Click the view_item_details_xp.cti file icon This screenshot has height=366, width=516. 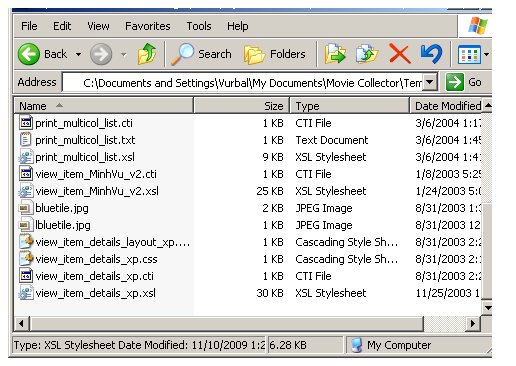[26, 276]
